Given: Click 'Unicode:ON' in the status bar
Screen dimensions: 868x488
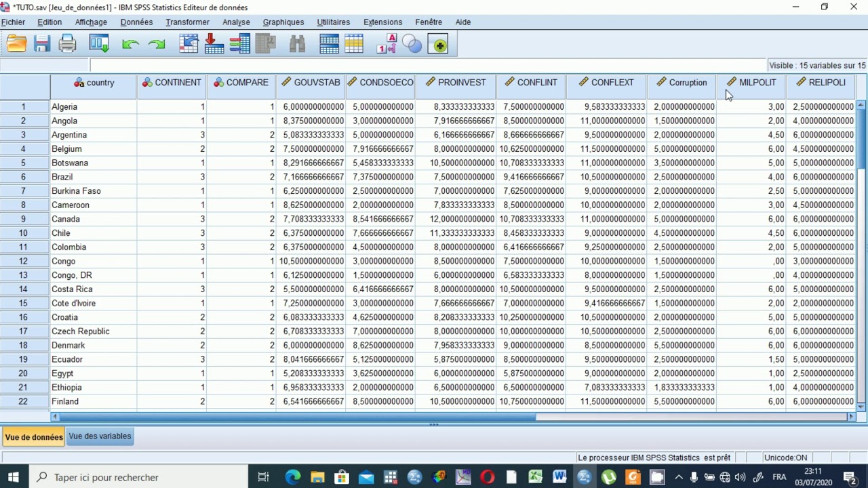Looking at the screenshot, I should pyautogui.click(x=785, y=457).
